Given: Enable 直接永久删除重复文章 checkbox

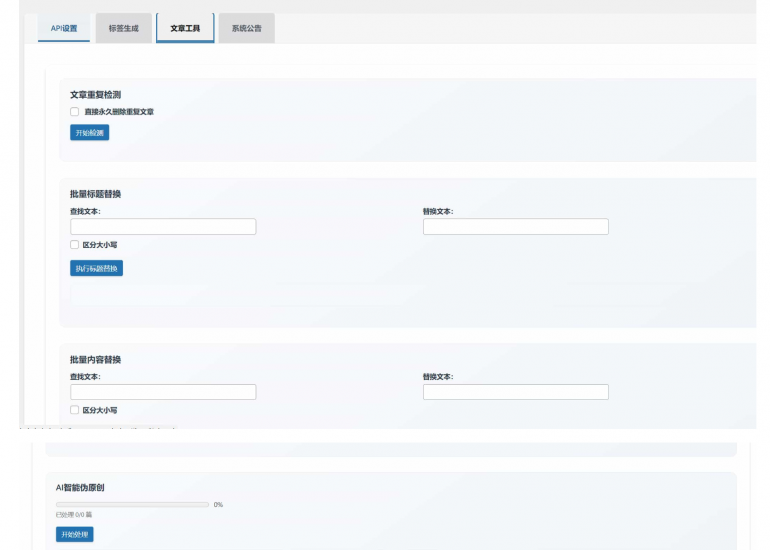Looking at the screenshot, I should pyautogui.click(x=75, y=111).
